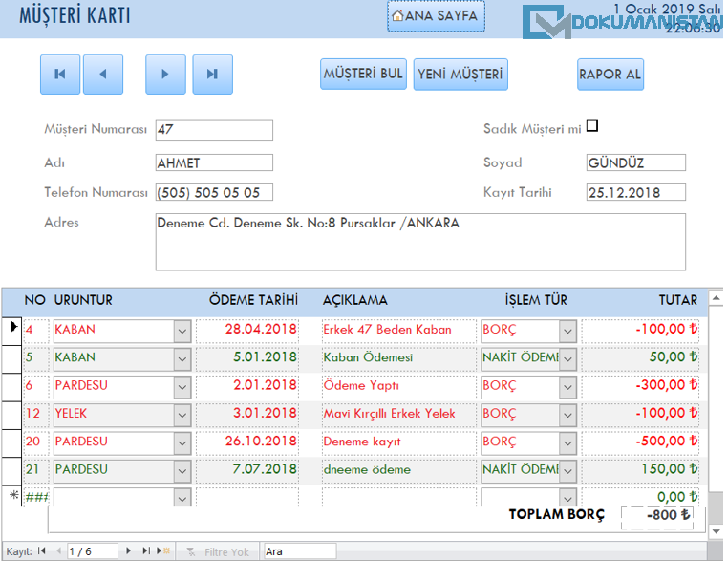Click the TUTAR column header
The height and width of the screenshot is (561, 728).
point(678,300)
